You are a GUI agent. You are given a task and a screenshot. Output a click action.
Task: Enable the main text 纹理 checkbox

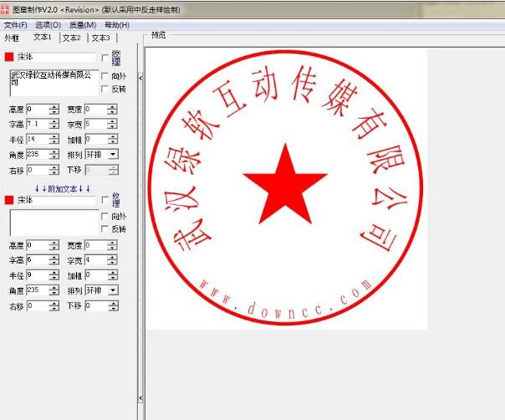point(105,58)
